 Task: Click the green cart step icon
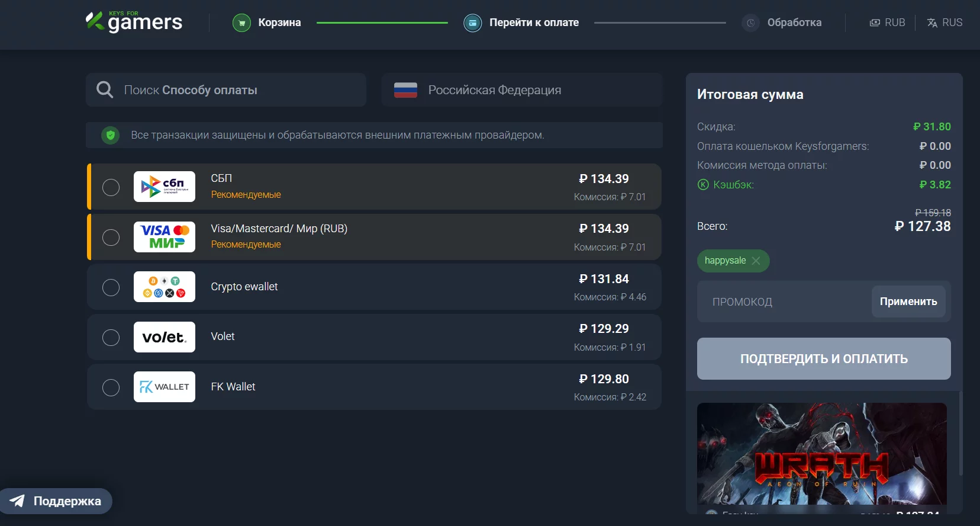(x=241, y=23)
